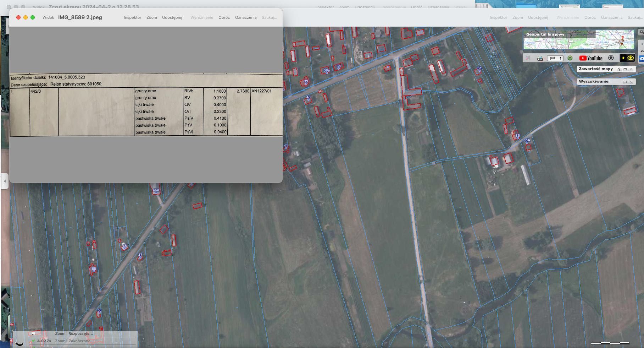Click Zoom in background map window toolbar
Viewport: 644px width, 348px height.
click(517, 17)
